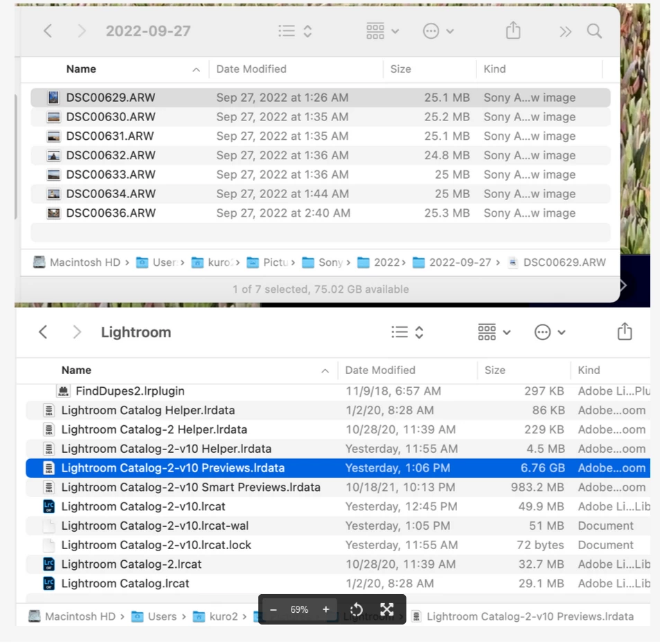
Task: Show more toolbar items in 2022-09-27 window
Action: (565, 31)
